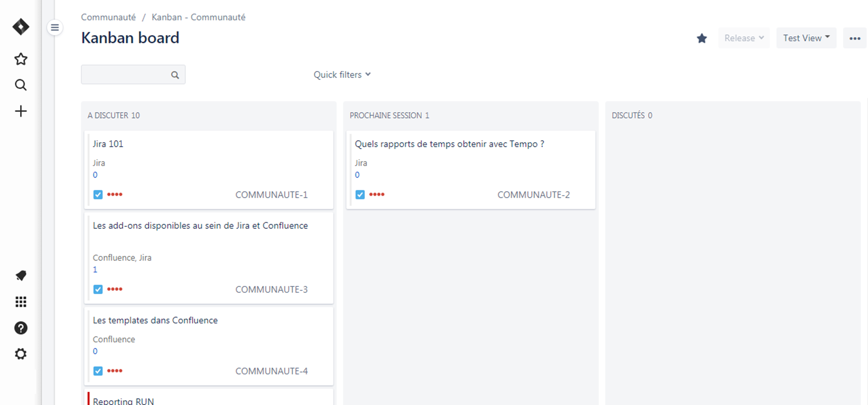Open Communauté breadcrumb link
This screenshot has width=868, height=405.
[x=108, y=17]
